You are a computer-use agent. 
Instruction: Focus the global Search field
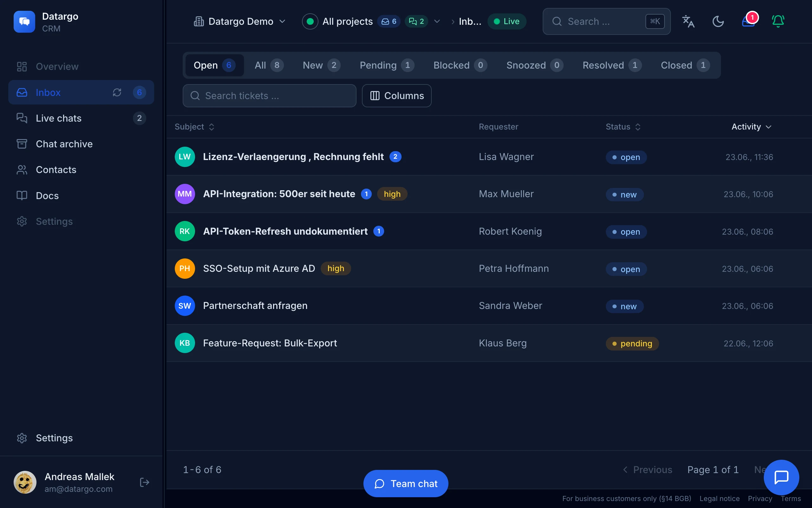tap(607, 22)
